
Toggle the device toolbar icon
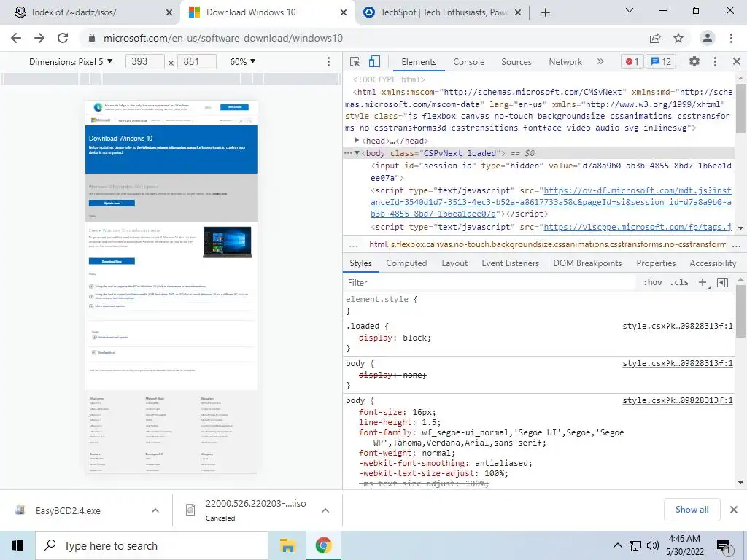pyautogui.click(x=374, y=61)
